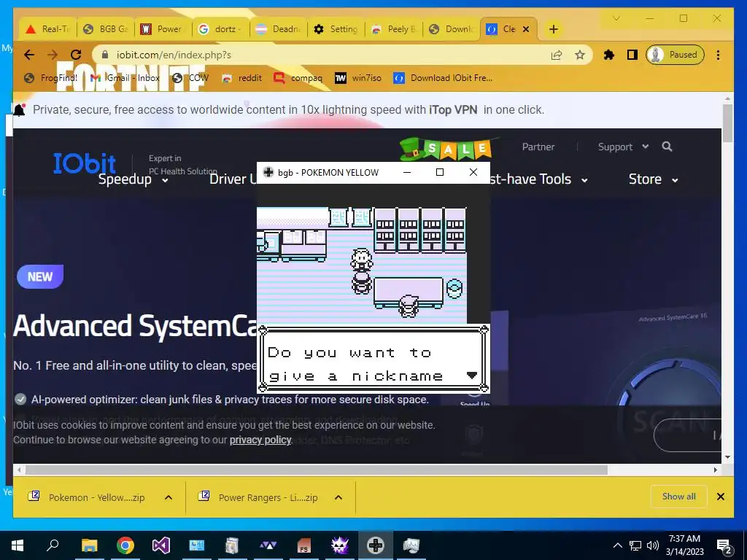Open the reddit bookmark

(242, 77)
